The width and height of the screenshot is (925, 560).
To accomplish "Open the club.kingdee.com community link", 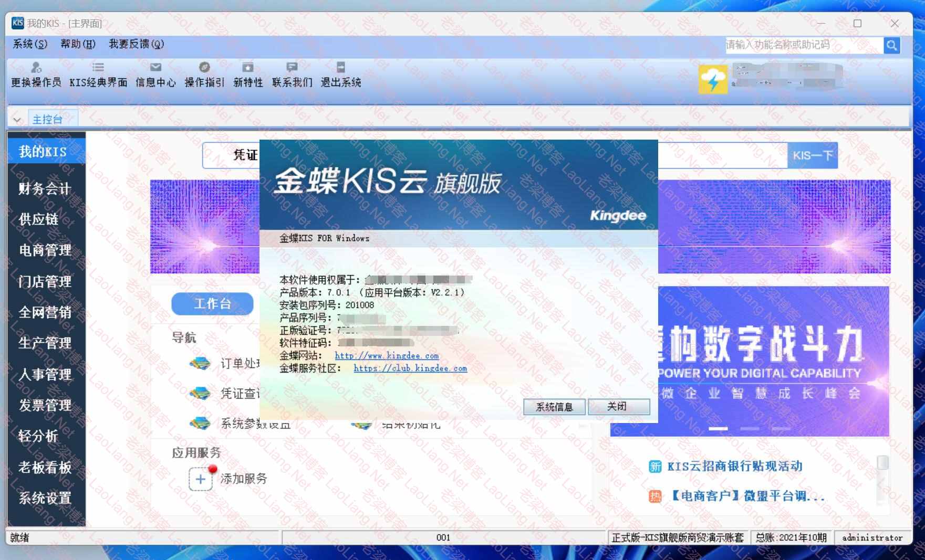I will pos(410,368).
